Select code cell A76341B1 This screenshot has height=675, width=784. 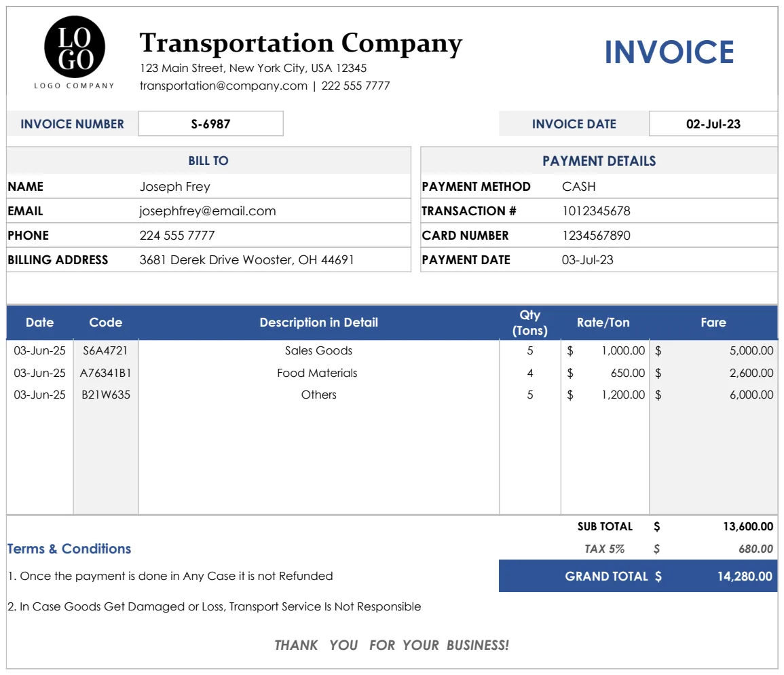[x=105, y=373]
